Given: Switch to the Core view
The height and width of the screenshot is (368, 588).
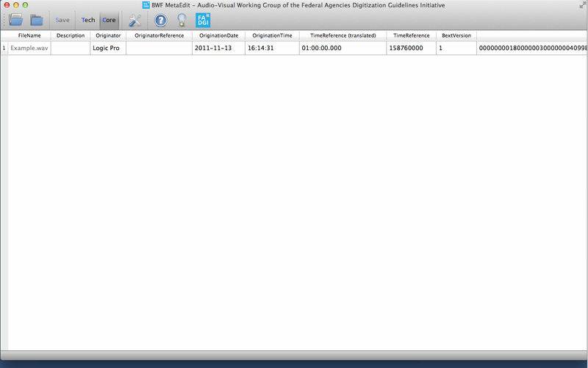Looking at the screenshot, I should pos(109,20).
